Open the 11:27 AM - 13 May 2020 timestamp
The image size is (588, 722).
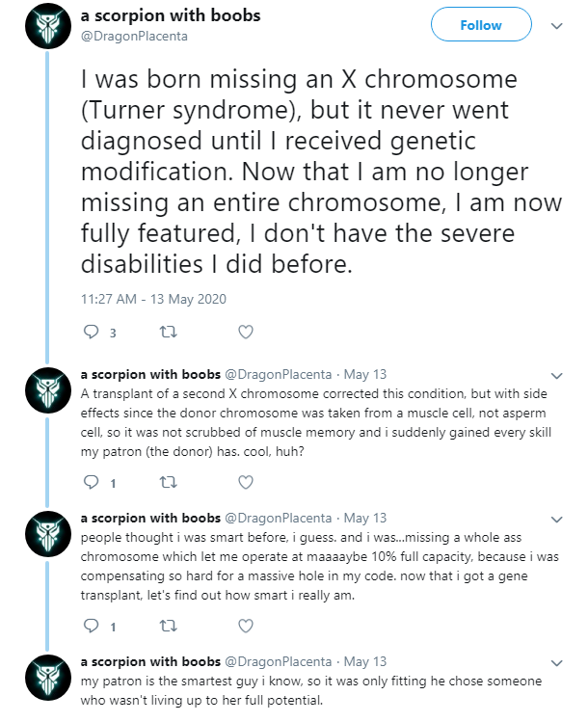click(154, 299)
